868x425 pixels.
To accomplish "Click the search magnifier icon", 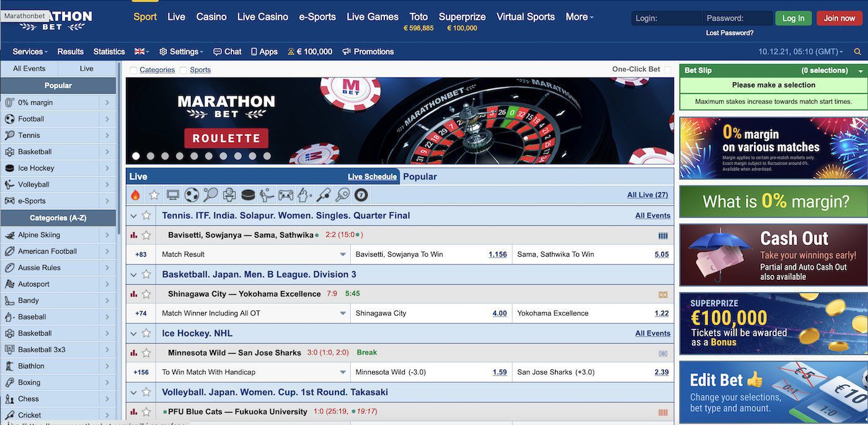I will [x=857, y=51].
